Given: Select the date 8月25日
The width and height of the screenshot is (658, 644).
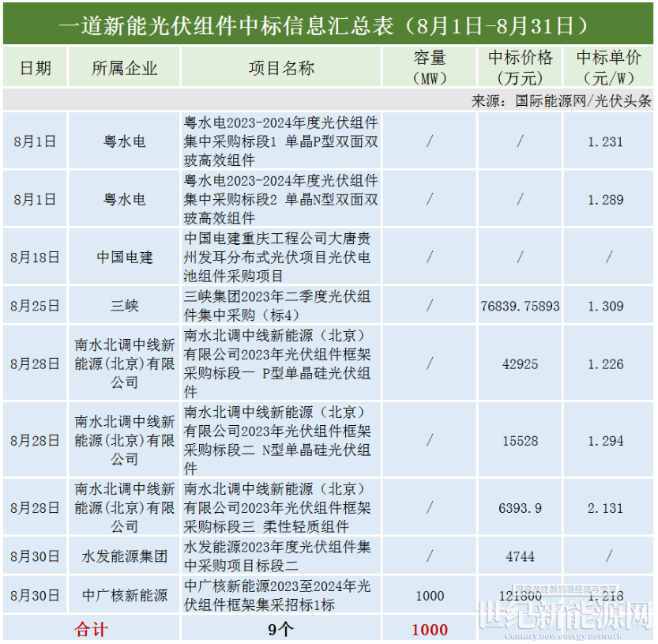Looking at the screenshot, I should tap(35, 306).
